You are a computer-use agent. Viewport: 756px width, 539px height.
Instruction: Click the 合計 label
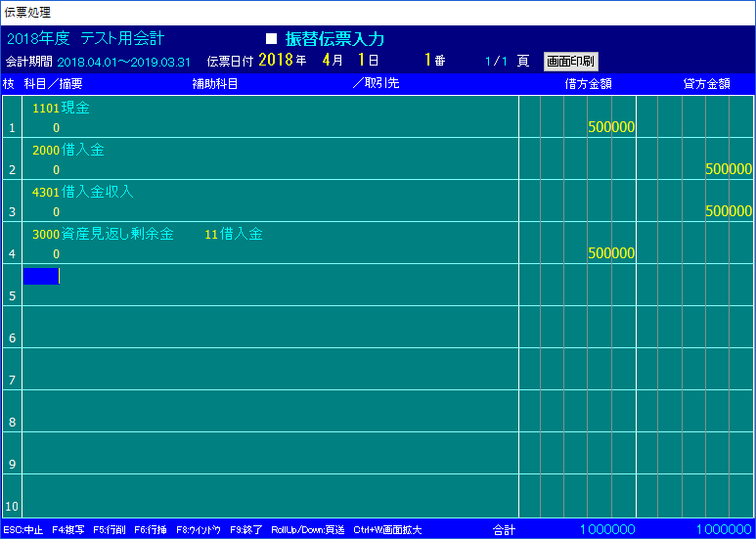pyautogui.click(x=504, y=530)
